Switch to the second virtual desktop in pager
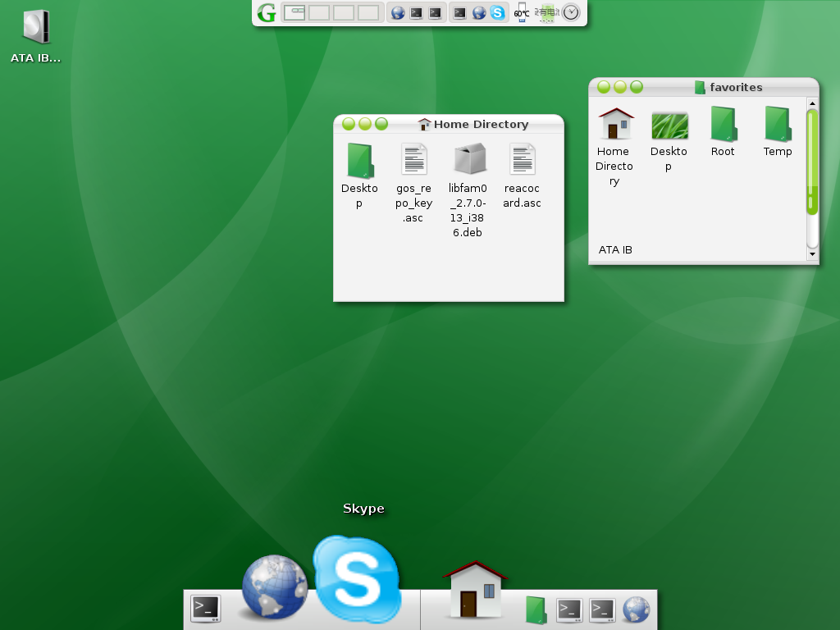Image resolution: width=840 pixels, height=630 pixels. (319, 12)
